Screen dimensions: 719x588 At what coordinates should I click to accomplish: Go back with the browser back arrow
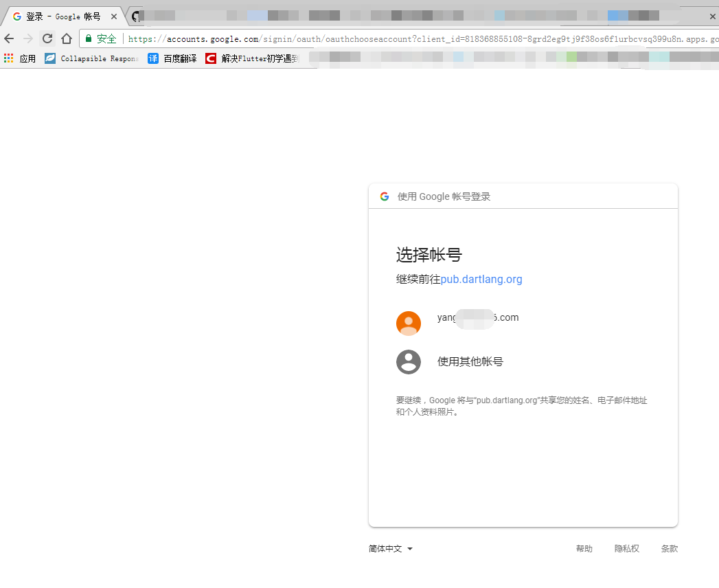[x=9, y=38]
